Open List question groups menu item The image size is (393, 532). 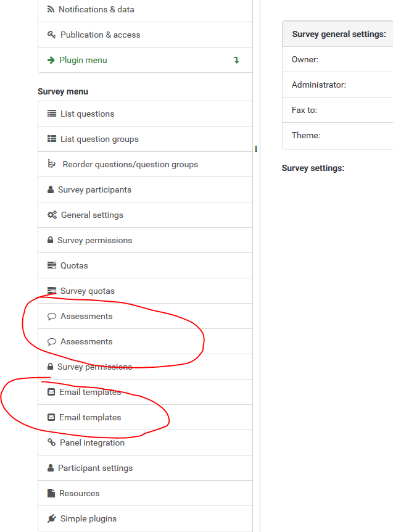click(x=99, y=139)
